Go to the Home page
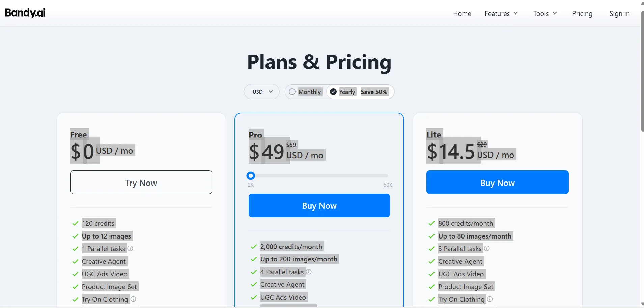This screenshot has width=644, height=308. pyautogui.click(x=462, y=13)
